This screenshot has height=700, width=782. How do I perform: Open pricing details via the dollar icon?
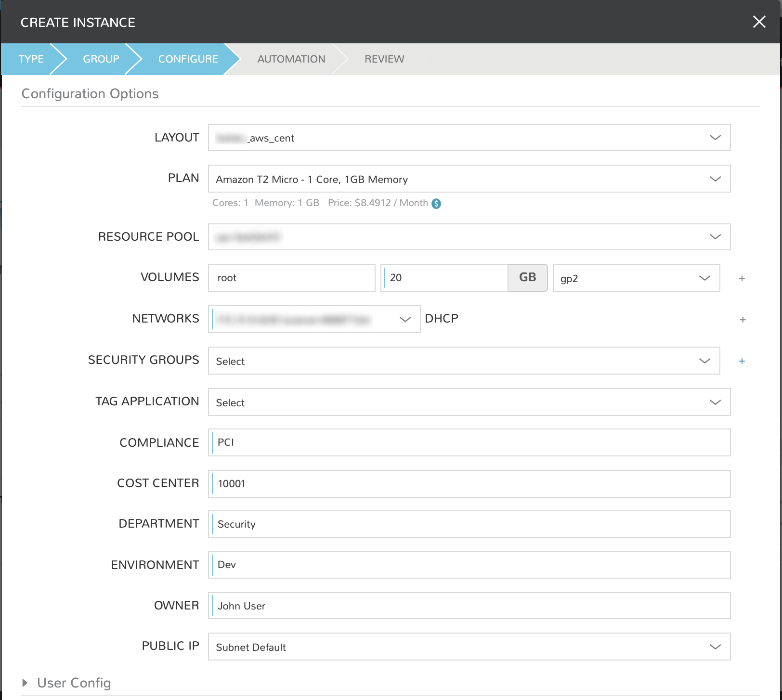(x=436, y=203)
